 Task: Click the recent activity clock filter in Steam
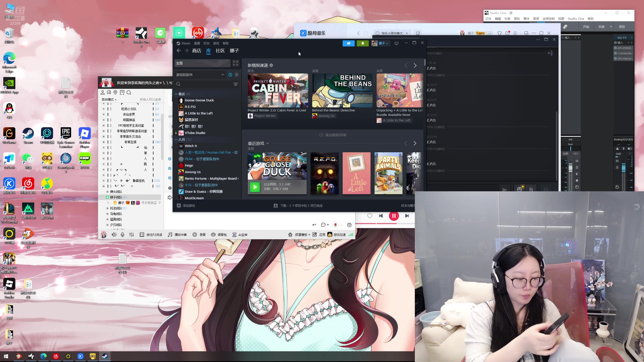point(230,75)
